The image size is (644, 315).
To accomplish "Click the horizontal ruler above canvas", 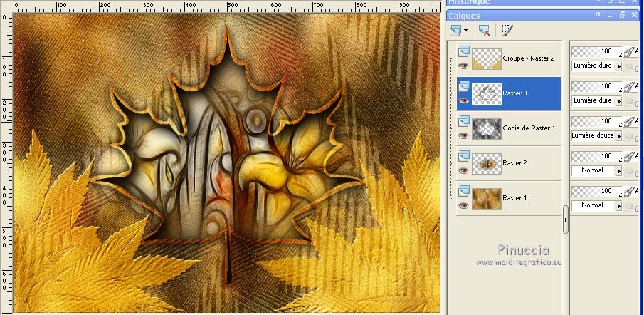I will [x=227, y=6].
